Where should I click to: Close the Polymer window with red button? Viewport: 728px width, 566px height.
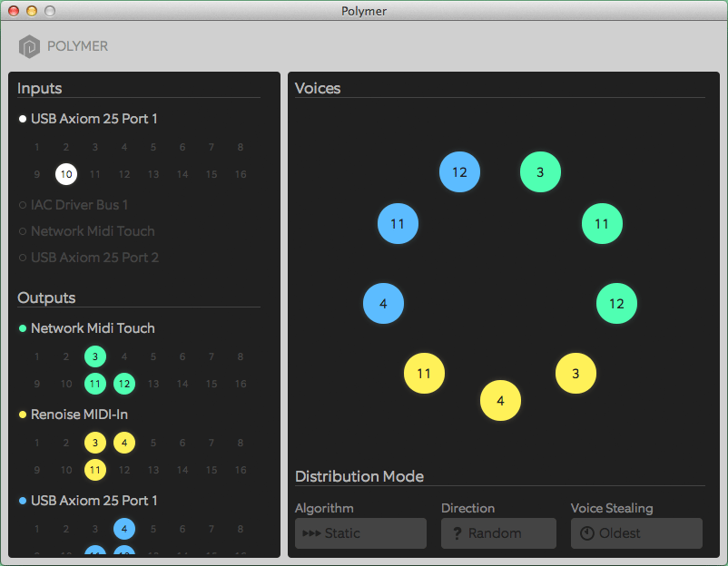pyautogui.click(x=14, y=11)
